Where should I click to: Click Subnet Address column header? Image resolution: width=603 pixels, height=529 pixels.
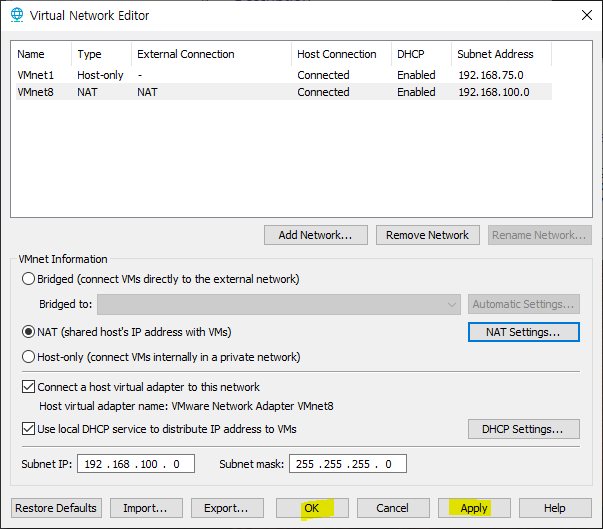(501, 54)
